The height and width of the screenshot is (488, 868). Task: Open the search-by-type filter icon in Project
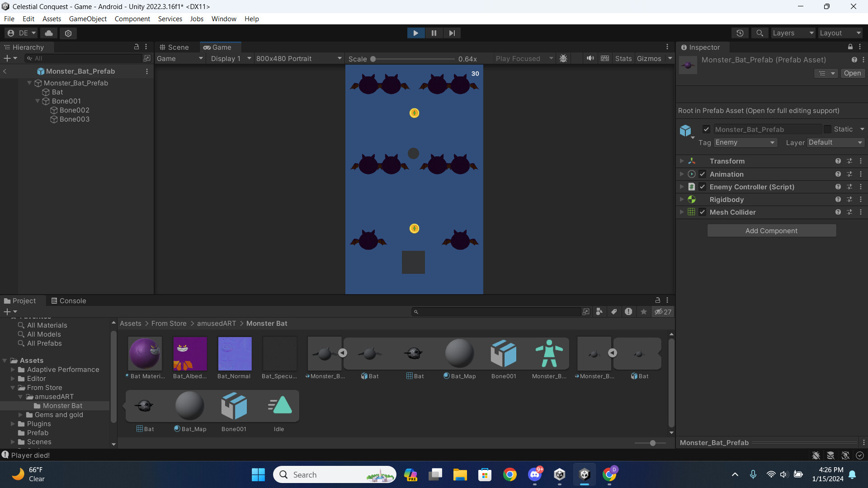[599, 311]
